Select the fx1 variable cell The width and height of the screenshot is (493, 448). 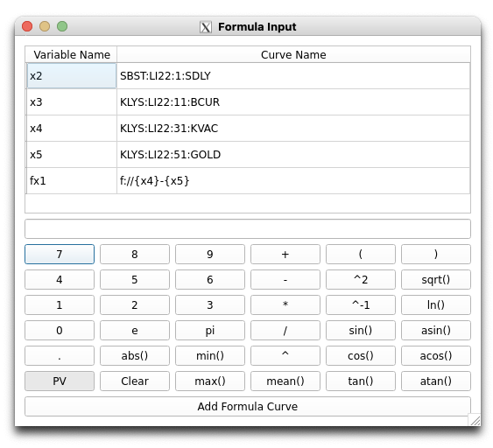(x=72, y=181)
